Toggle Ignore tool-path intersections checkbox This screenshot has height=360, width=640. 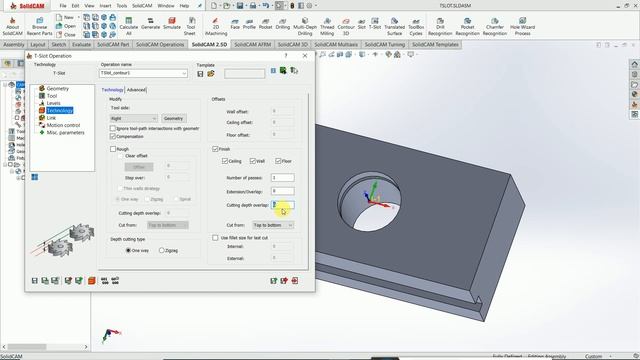[x=113, y=128]
